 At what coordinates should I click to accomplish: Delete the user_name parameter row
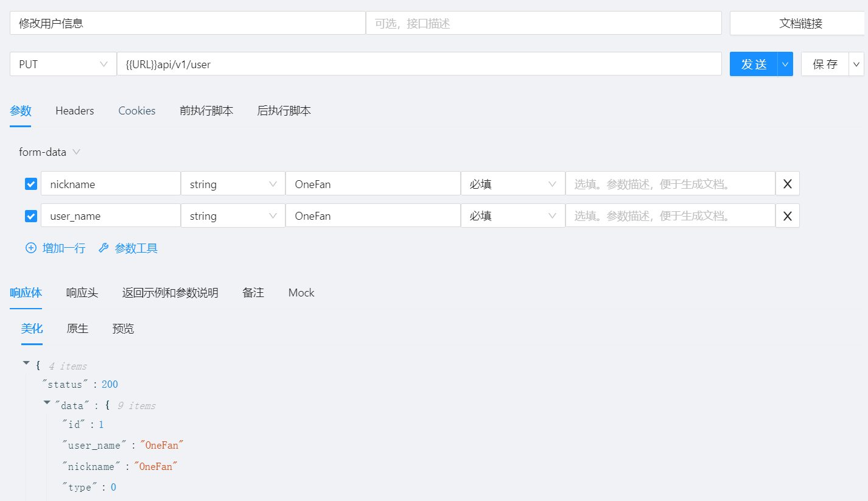[787, 215]
